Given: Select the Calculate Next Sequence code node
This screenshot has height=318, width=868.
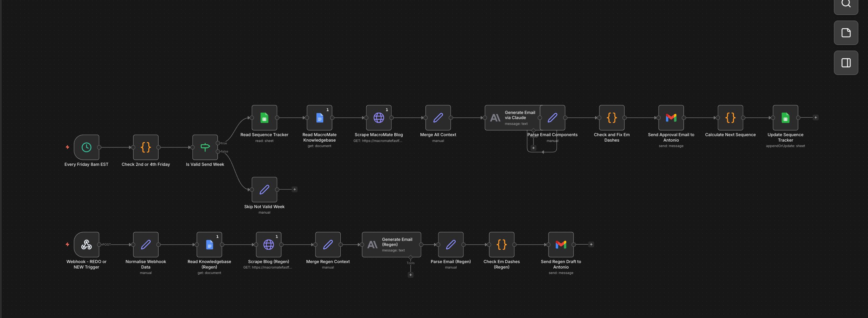Looking at the screenshot, I should tap(730, 118).
